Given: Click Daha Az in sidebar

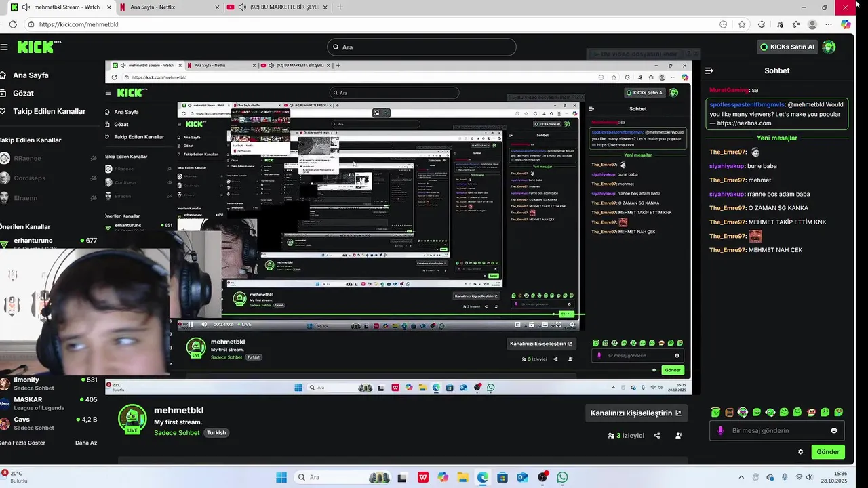Looking at the screenshot, I should tap(86, 443).
